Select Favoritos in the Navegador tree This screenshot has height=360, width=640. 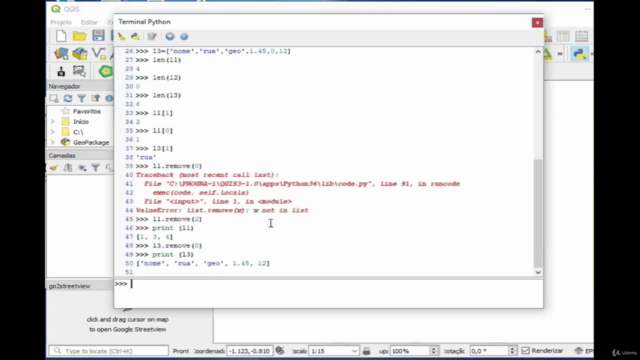coord(87,111)
